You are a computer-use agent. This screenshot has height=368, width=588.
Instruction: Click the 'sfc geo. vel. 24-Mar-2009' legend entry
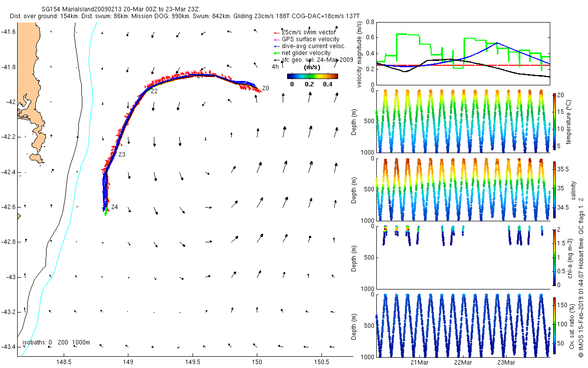(318, 60)
